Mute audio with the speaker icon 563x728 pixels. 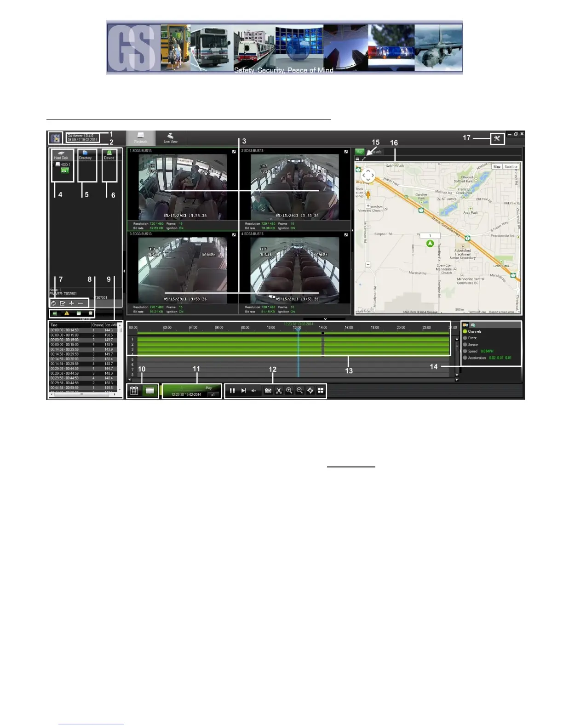(253, 391)
